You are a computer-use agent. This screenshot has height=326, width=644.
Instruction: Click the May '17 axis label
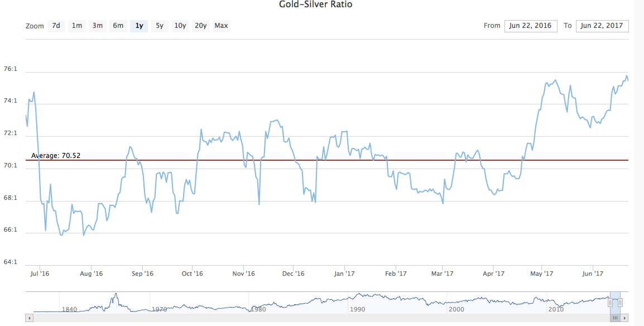pyautogui.click(x=542, y=274)
